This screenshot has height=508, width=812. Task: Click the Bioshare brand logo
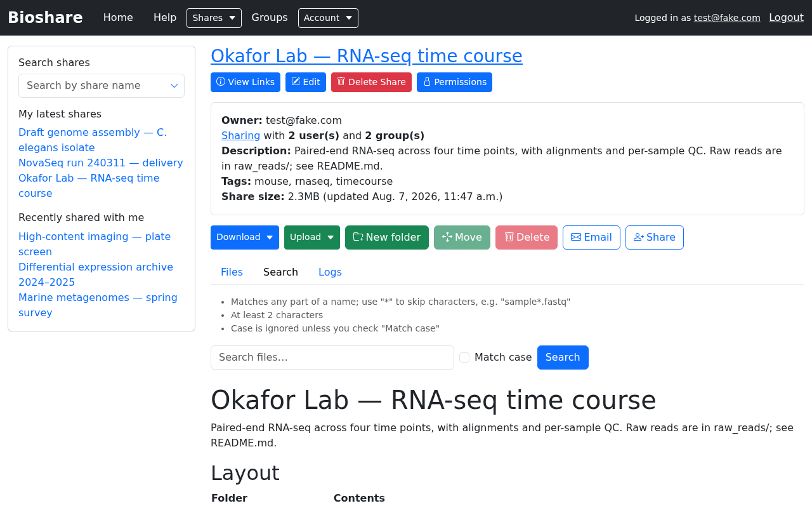click(45, 18)
